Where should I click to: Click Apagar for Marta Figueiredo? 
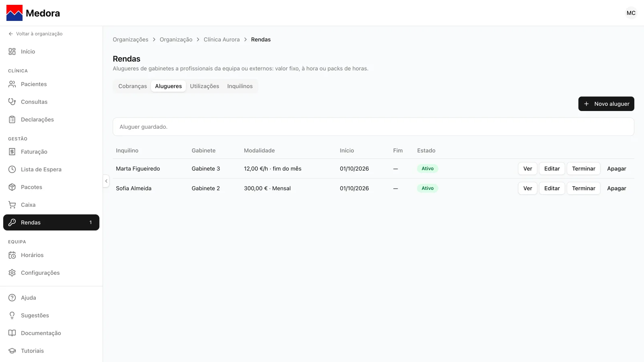coord(617,169)
